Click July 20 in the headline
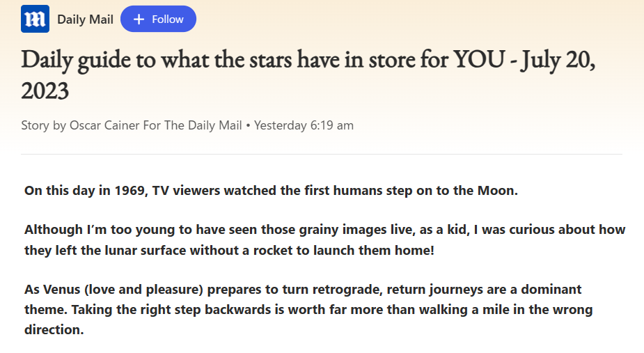The image size is (644, 353). pos(557,60)
